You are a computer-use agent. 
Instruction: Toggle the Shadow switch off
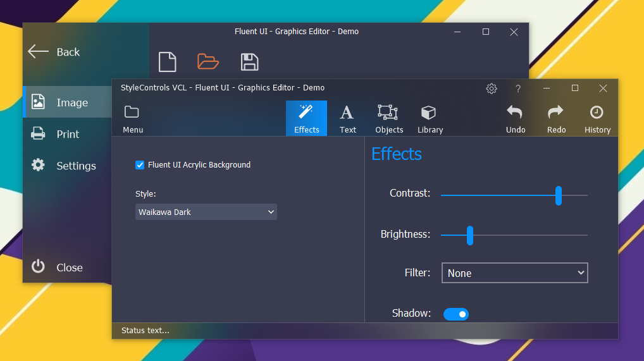(x=456, y=314)
